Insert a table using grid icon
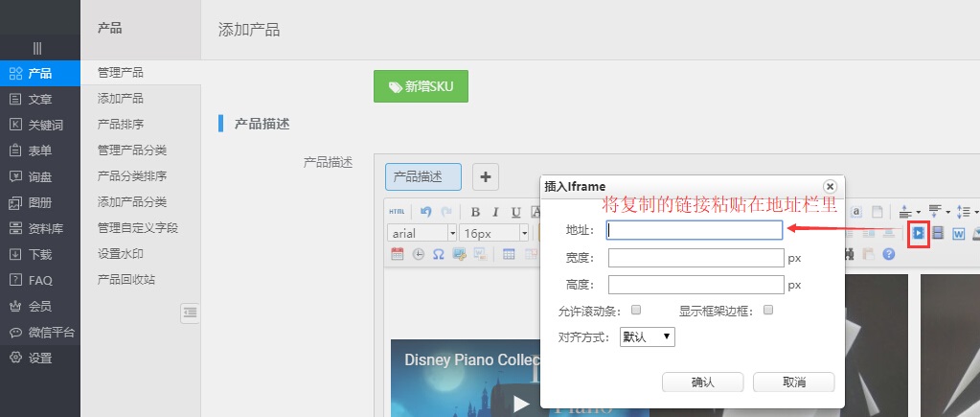The width and height of the screenshot is (980, 417). click(x=509, y=254)
